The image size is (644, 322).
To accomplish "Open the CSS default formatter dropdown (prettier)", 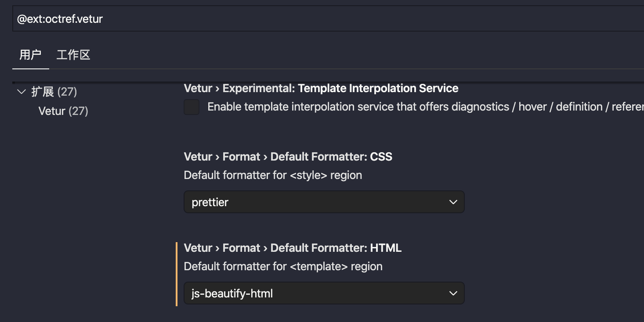I will [324, 202].
